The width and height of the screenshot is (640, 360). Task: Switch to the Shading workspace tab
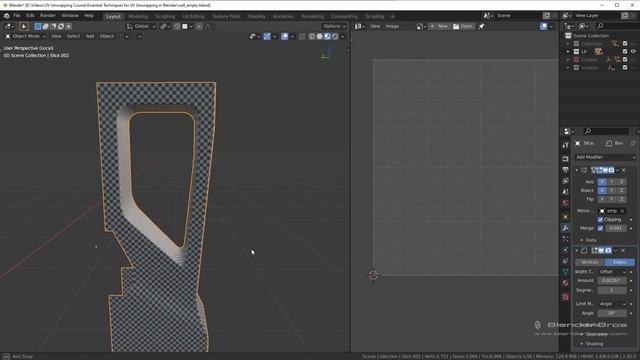pos(256,16)
